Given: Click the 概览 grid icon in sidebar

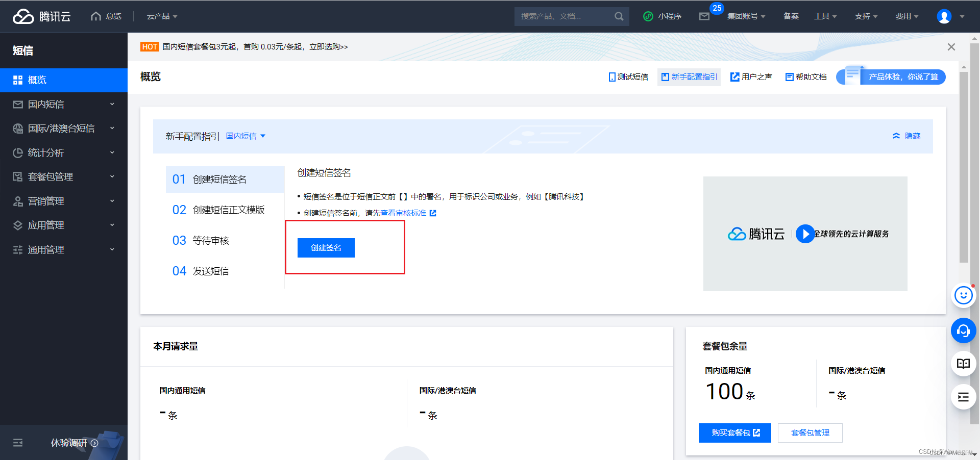Looking at the screenshot, I should pos(18,80).
